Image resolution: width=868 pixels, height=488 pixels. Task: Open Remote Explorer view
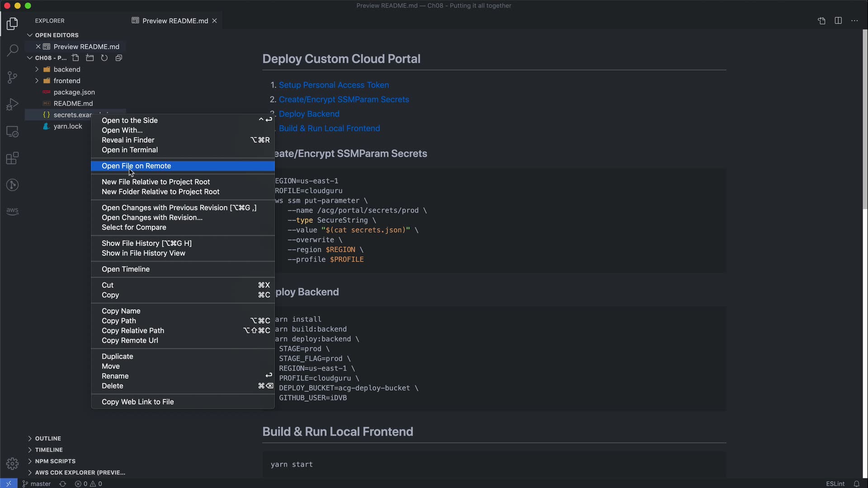12,131
